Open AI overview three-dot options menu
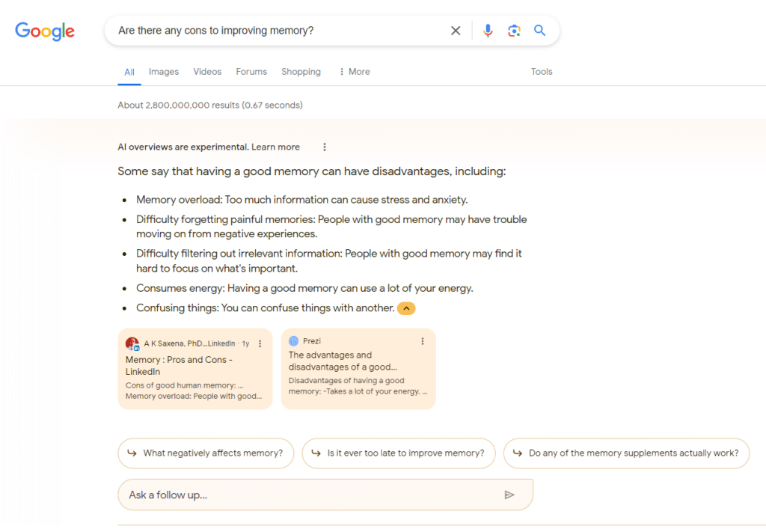The height and width of the screenshot is (532, 766). (325, 147)
